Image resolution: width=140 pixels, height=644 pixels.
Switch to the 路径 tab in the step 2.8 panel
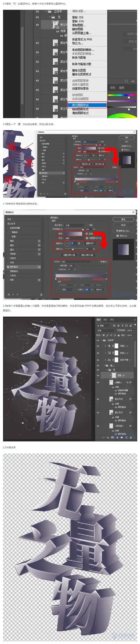click(x=112, y=319)
